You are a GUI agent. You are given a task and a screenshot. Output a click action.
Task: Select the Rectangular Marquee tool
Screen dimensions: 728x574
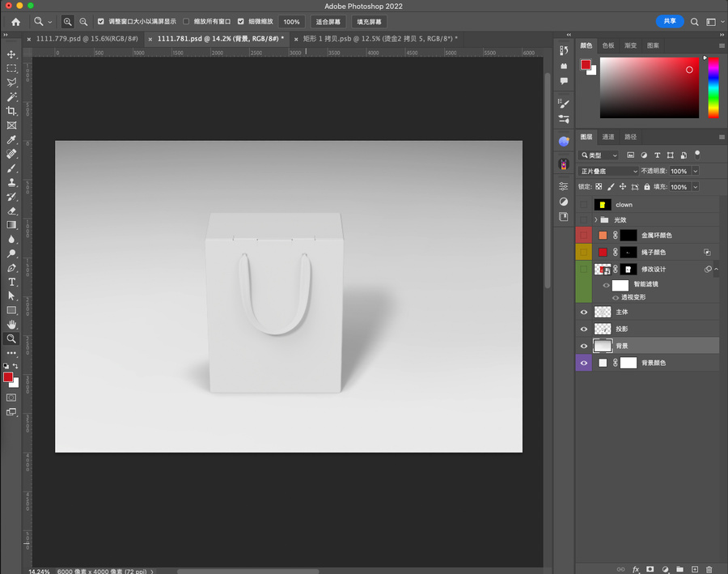pyautogui.click(x=11, y=68)
